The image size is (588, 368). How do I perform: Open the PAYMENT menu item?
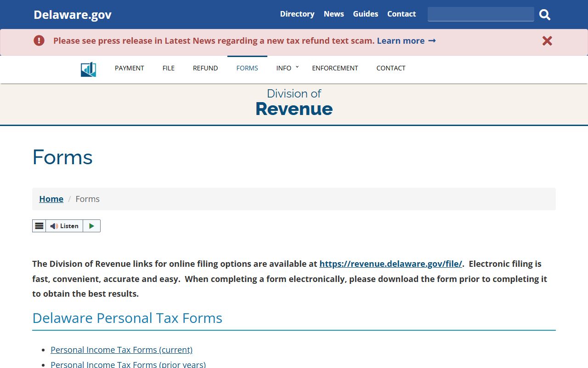click(x=130, y=68)
